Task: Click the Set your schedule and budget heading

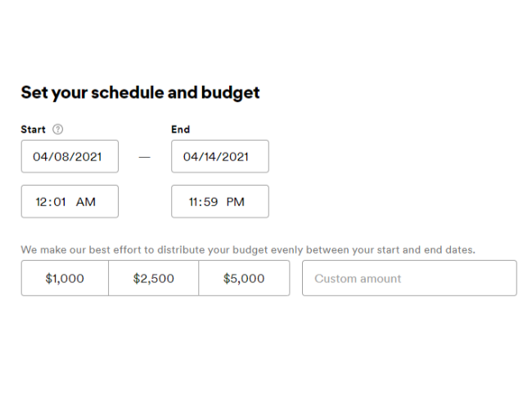Action: 140,92
